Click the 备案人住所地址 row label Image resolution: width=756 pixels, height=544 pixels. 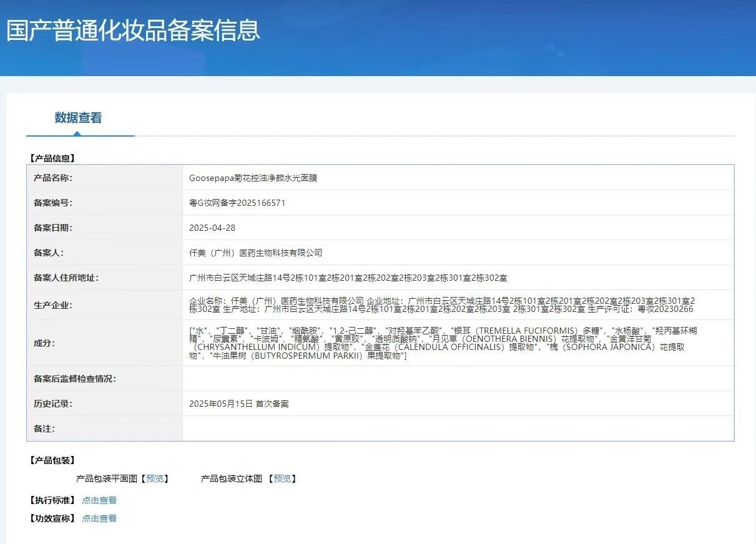click(x=66, y=278)
